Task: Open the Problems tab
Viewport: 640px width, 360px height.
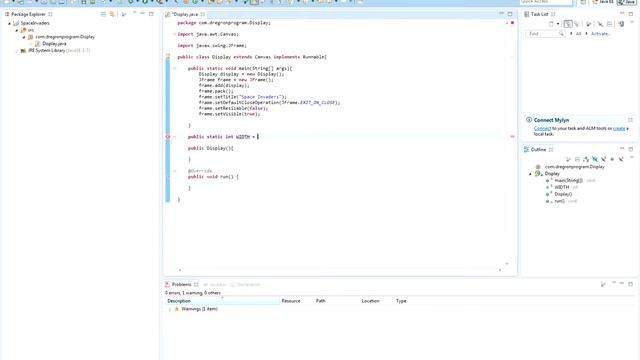Action: click(181, 284)
